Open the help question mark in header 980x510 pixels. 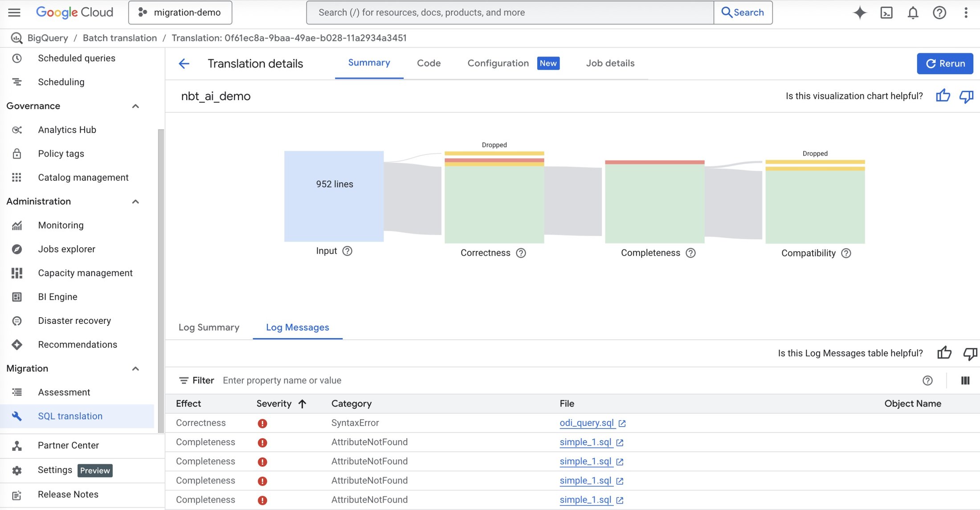pyautogui.click(x=939, y=12)
